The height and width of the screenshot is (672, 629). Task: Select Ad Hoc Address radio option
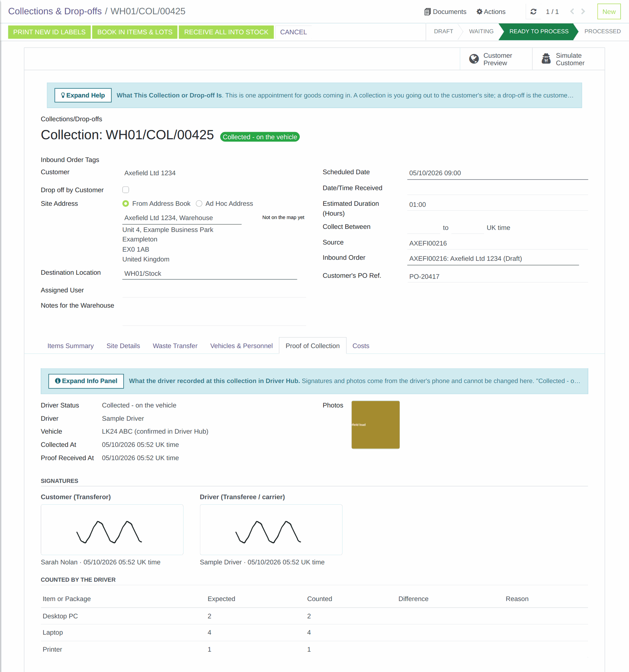(199, 203)
